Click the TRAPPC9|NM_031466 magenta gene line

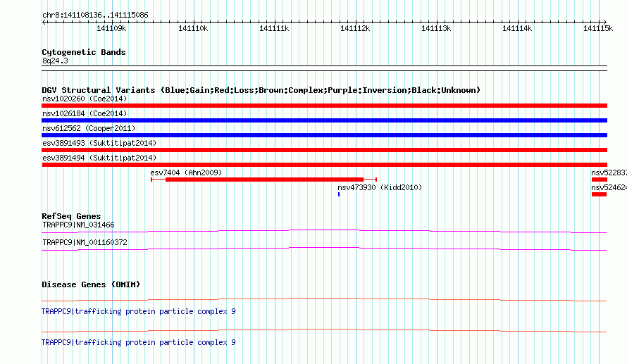click(x=324, y=231)
